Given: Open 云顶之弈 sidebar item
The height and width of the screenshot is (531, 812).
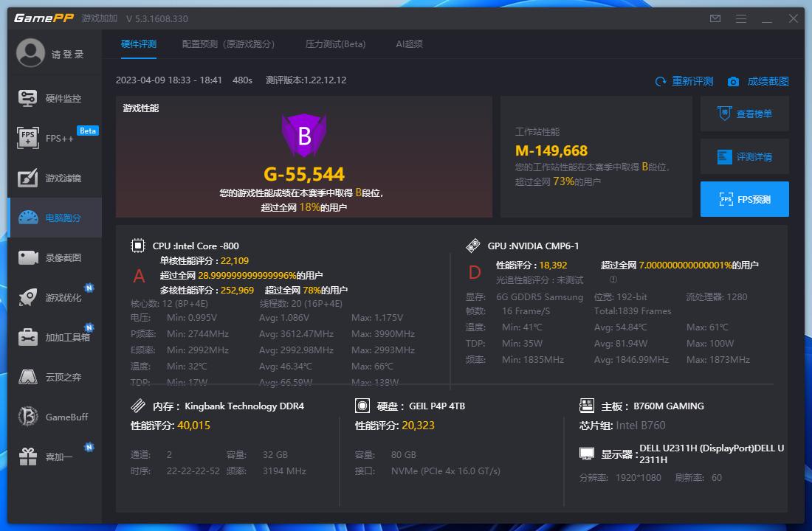Looking at the screenshot, I should 55,378.
